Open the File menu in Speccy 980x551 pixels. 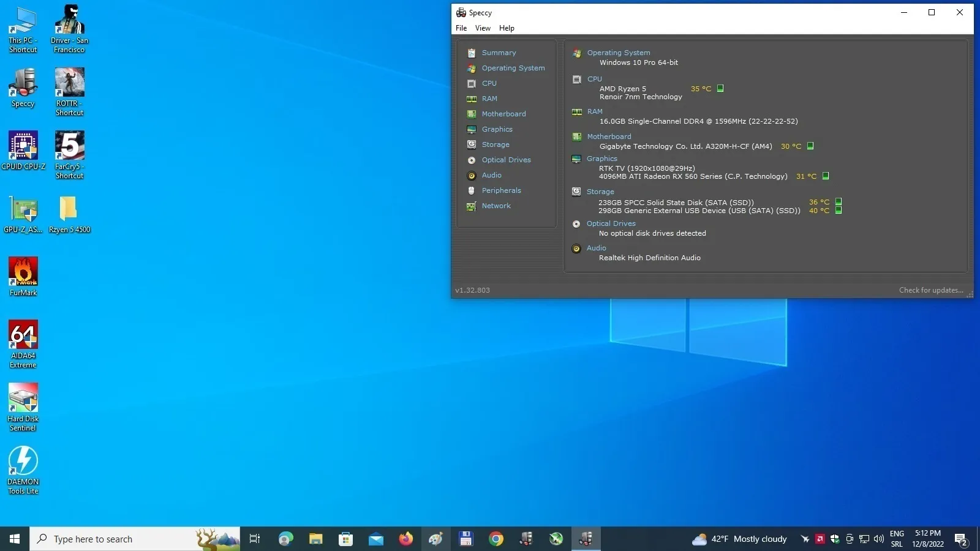click(461, 28)
